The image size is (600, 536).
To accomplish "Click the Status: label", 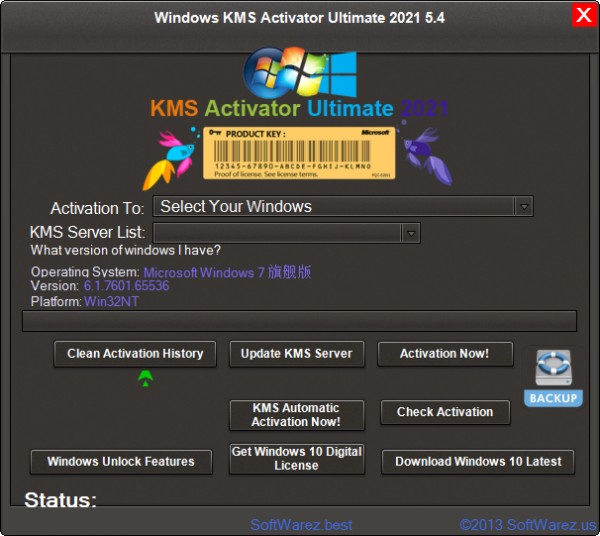I will coord(60,500).
